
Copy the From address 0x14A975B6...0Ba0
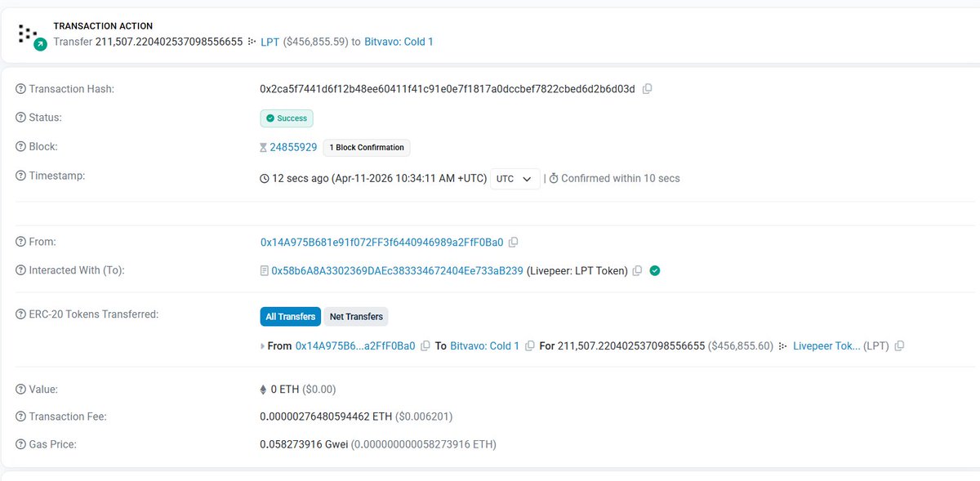513,243
